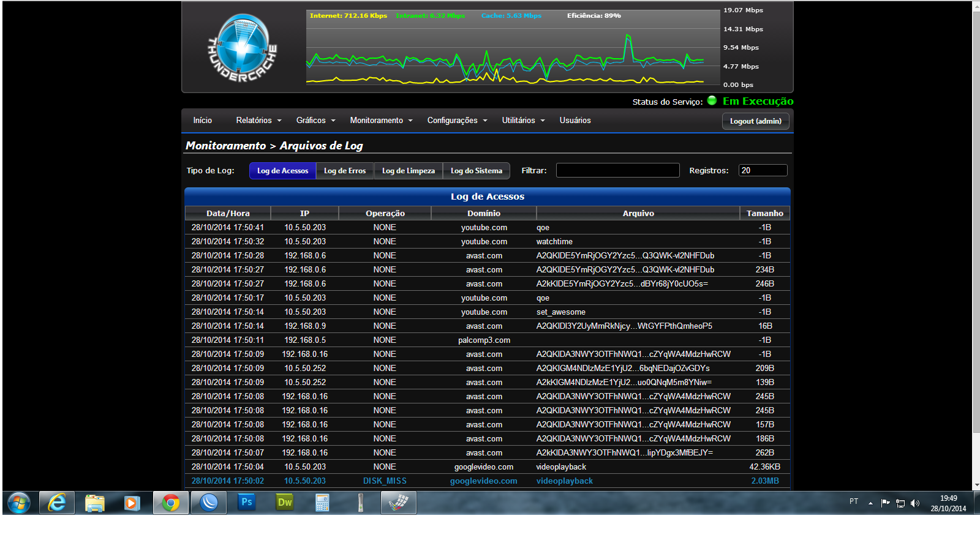Click the Eficiência: 89% label
980x551 pixels.
[594, 16]
